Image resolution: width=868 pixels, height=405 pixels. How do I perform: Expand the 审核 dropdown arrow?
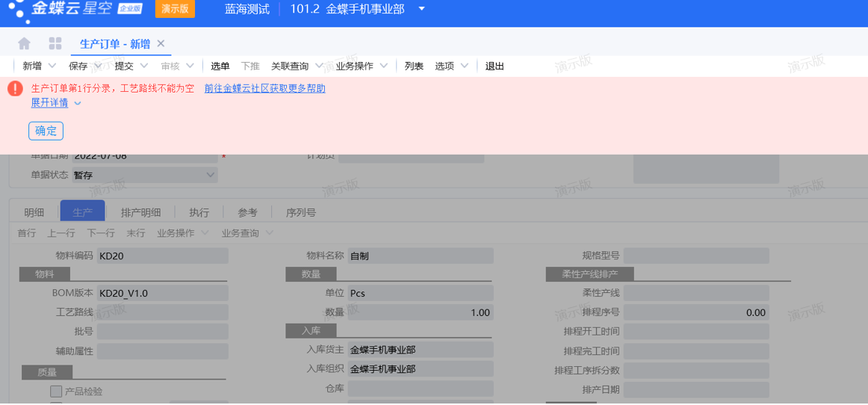pos(190,66)
